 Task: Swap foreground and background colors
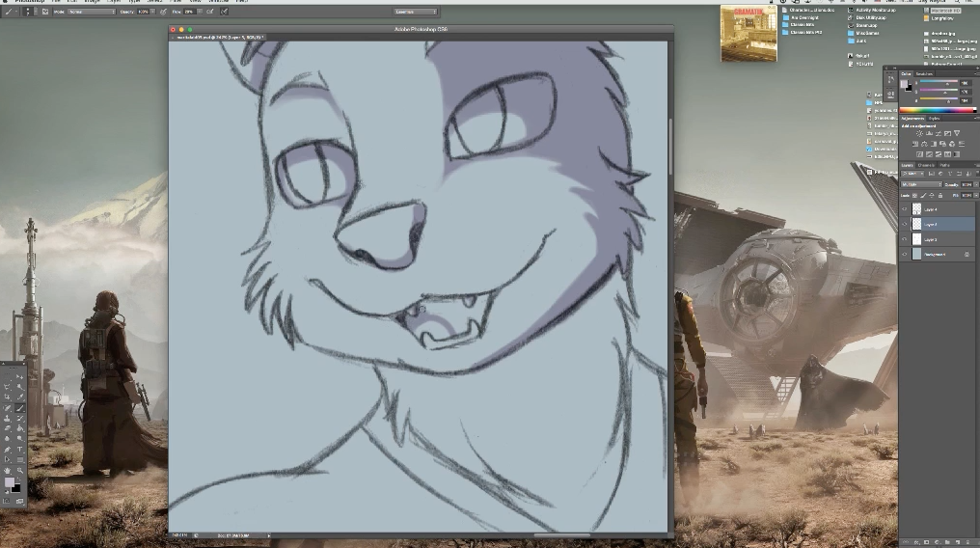pyautogui.click(x=19, y=479)
